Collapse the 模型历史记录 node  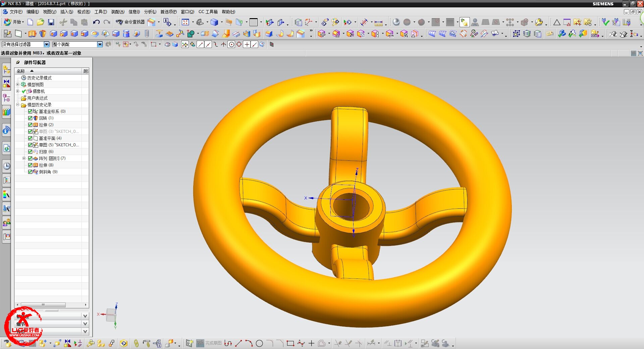coord(18,105)
